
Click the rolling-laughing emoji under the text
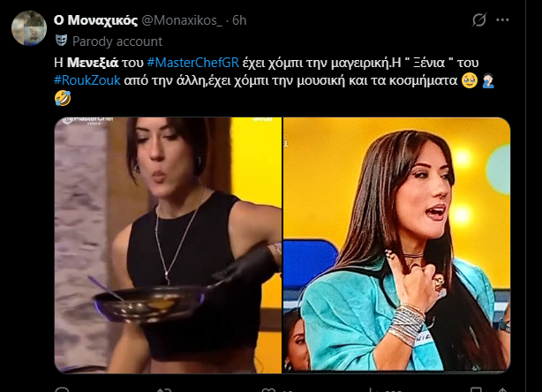pyautogui.click(x=63, y=98)
